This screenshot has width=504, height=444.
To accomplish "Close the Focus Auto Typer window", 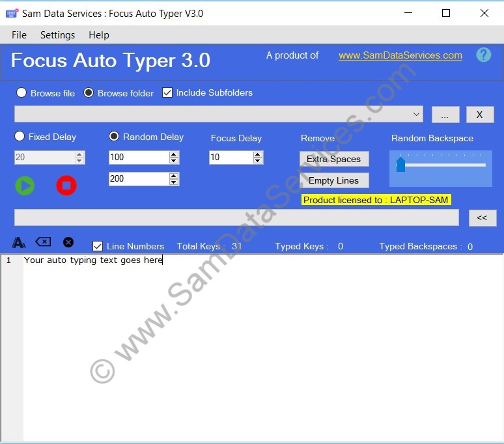I will [x=484, y=13].
